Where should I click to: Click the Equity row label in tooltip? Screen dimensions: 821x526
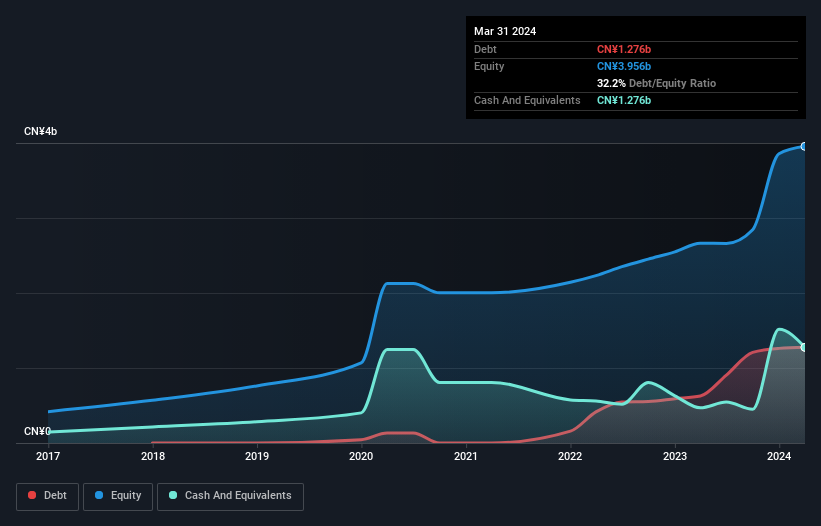tap(489, 66)
